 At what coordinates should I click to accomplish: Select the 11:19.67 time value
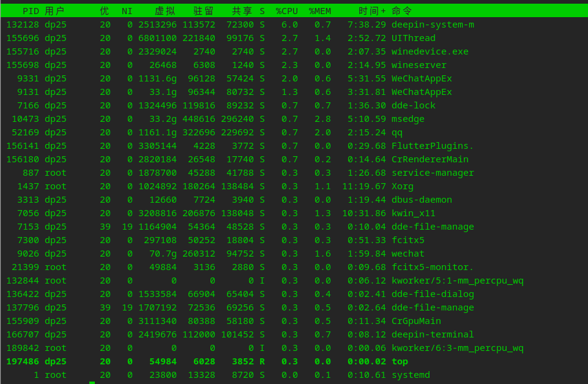pos(363,187)
